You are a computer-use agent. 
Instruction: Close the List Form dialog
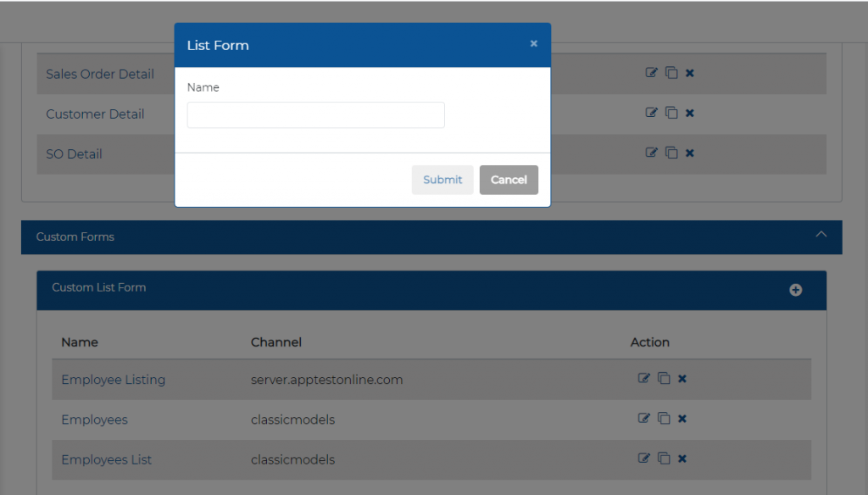[533, 42]
